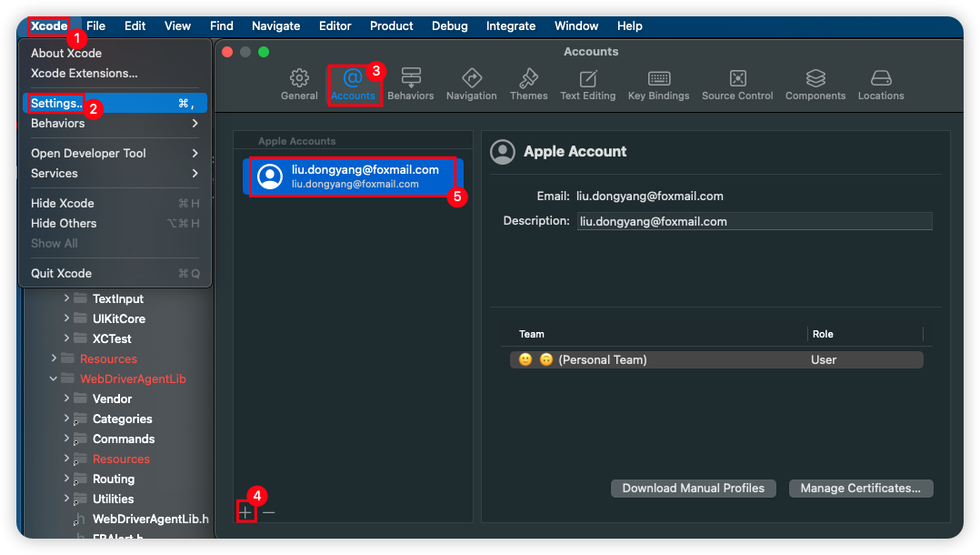This screenshot has width=980, height=555.
Task: Open Key Bindings settings
Action: tap(658, 85)
